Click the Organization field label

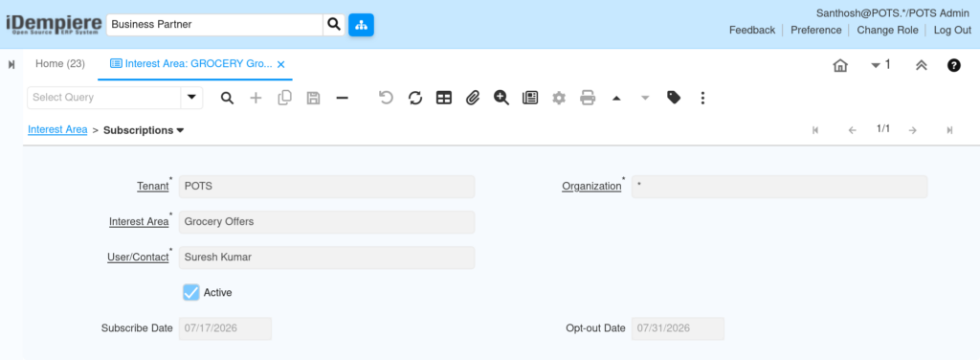click(x=591, y=187)
